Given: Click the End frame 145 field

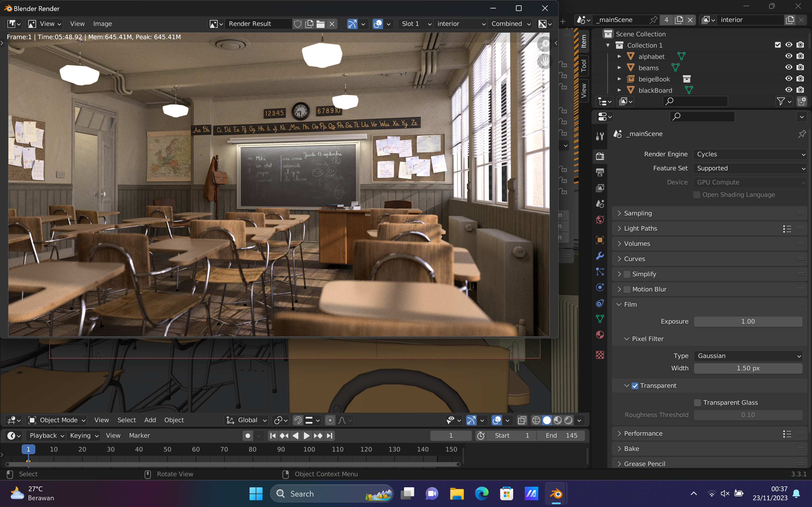Looking at the screenshot, I should [561, 435].
